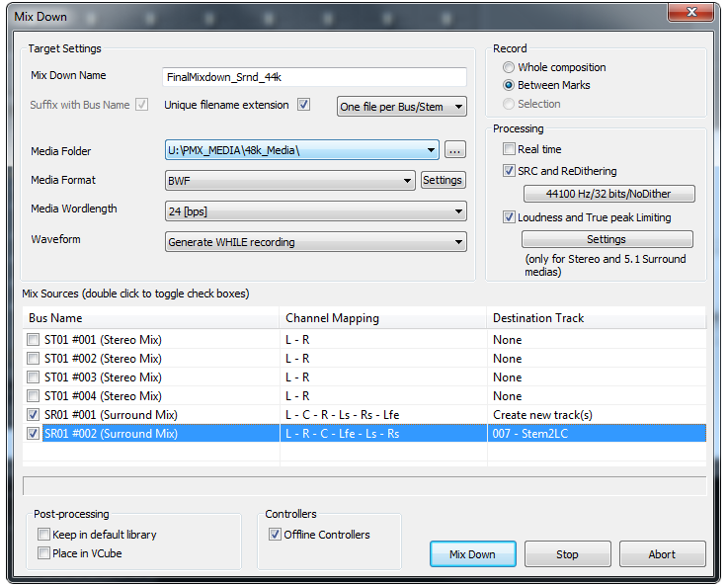The width and height of the screenshot is (728, 586).
Task: Toggle Unique filename extension checkbox
Action: click(x=303, y=105)
